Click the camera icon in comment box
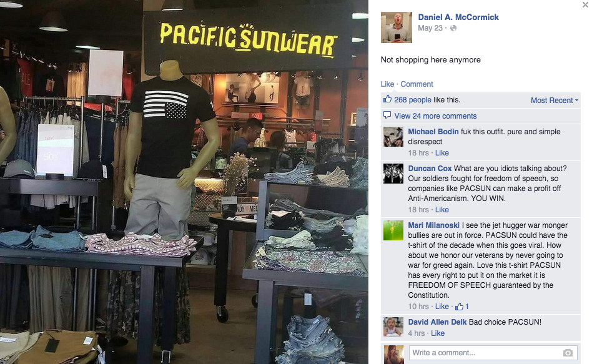Image resolution: width=592 pixels, height=364 pixels. click(568, 353)
